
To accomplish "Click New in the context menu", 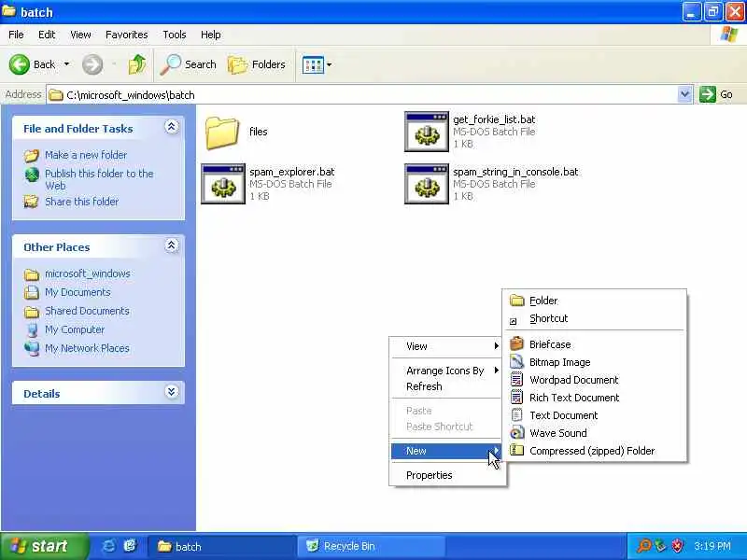I will (x=446, y=451).
